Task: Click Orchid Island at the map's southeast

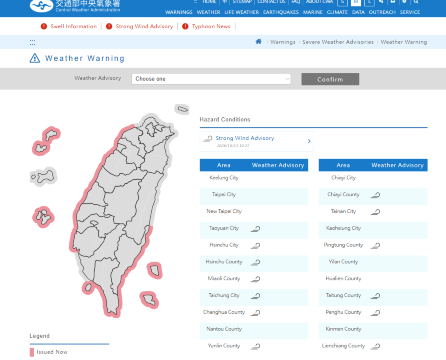Action: [149, 299]
